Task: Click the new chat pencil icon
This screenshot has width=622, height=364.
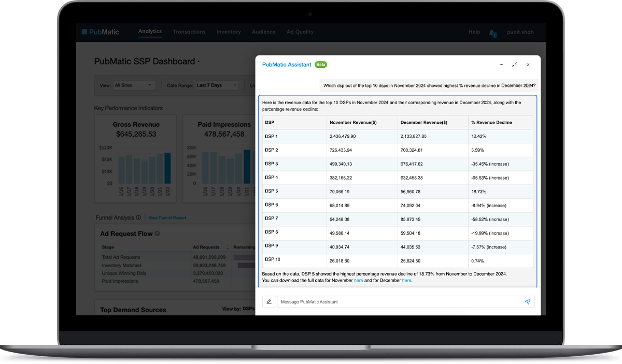Action: click(269, 302)
